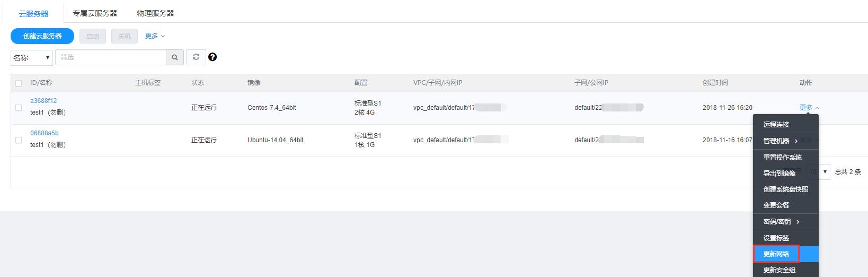
Task: Click the 标准型S1 2核 4G configuration cell
Action: click(x=368, y=108)
